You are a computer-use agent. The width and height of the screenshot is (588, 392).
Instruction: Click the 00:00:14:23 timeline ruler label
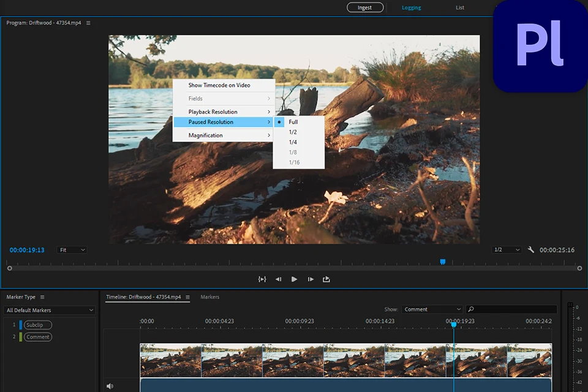[380, 321]
